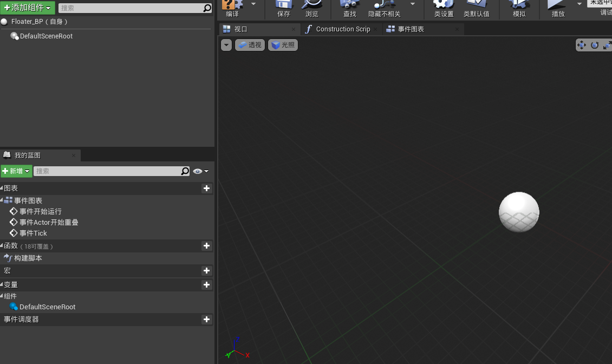Add a new variable with the 变量 plus button
The width and height of the screenshot is (612, 364).
click(206, 284)
